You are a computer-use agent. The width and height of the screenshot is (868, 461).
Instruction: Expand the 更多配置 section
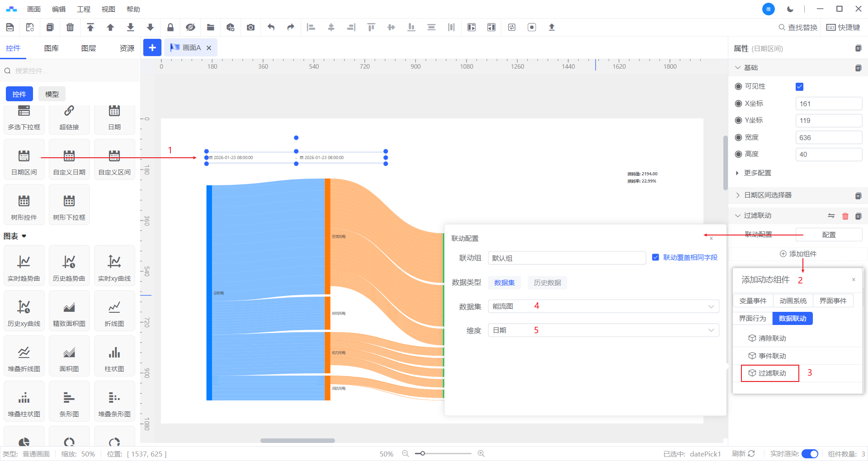[x=757, y=173]
